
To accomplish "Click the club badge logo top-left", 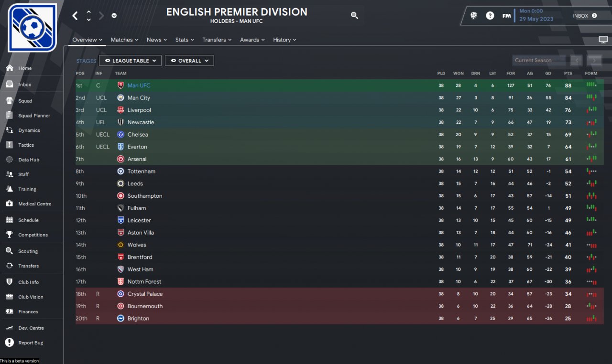I will point(32,28).
